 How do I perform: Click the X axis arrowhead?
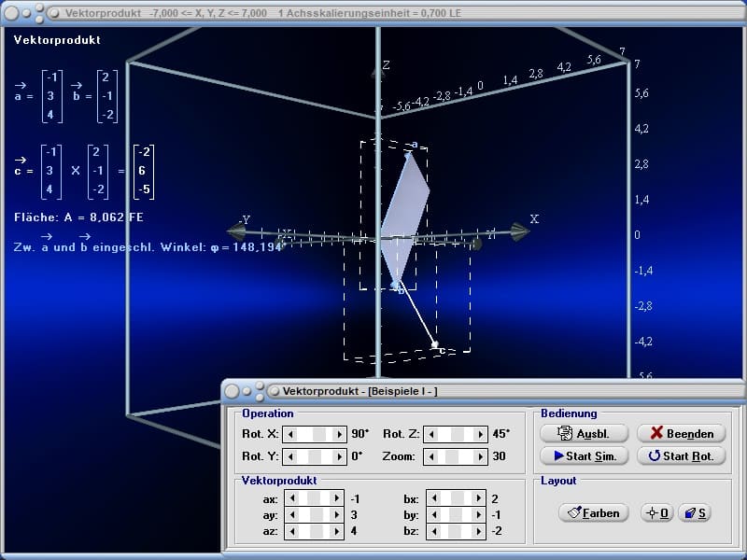click(520, 231)
